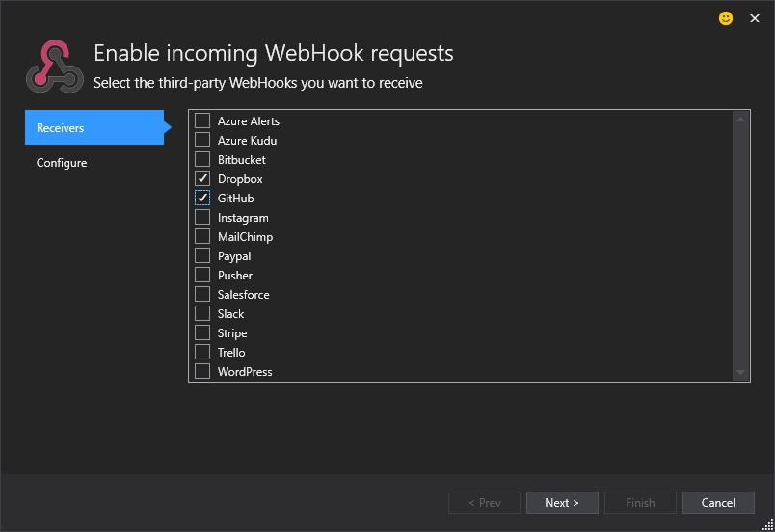Screen dimensions: 775x532
Task: Select the WordPress checkbox
Action: [202, 372]
